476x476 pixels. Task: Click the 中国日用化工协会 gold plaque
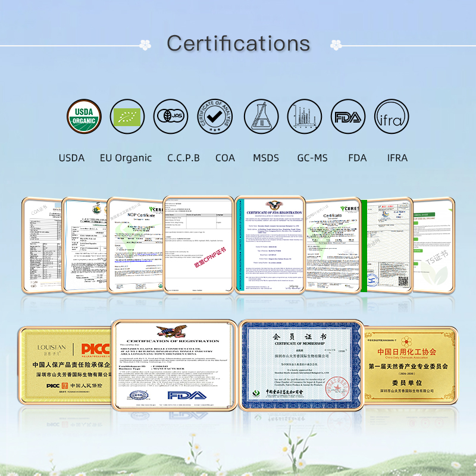[411, 365]
